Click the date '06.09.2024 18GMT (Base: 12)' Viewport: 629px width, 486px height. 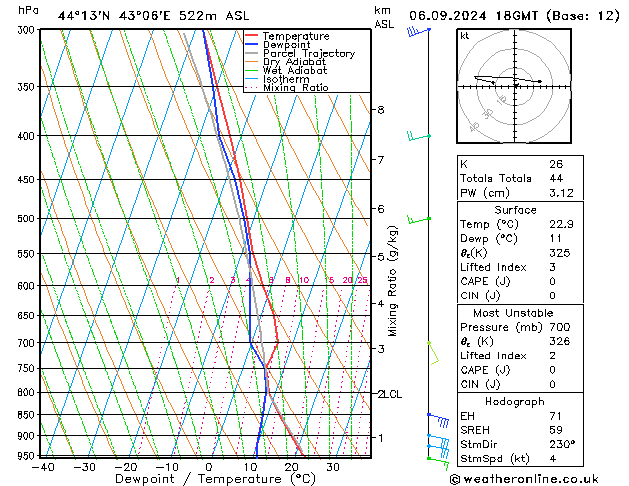(x=514, y=16)
